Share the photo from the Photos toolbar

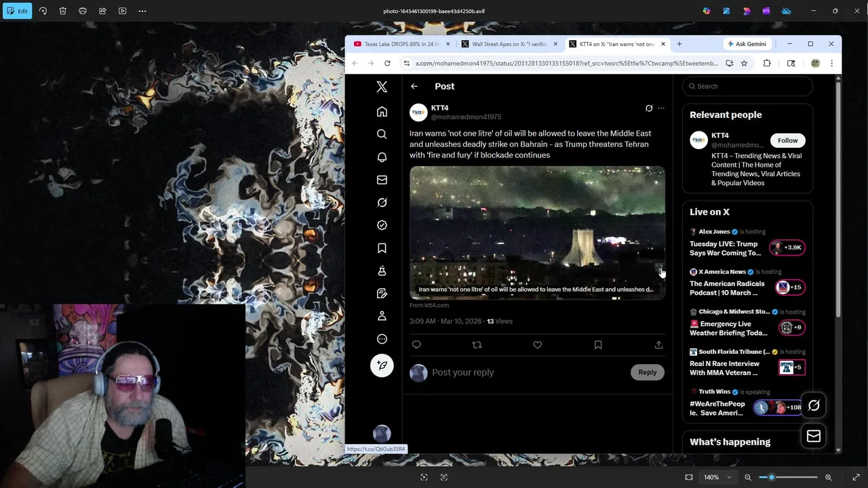tap(102, 11)
